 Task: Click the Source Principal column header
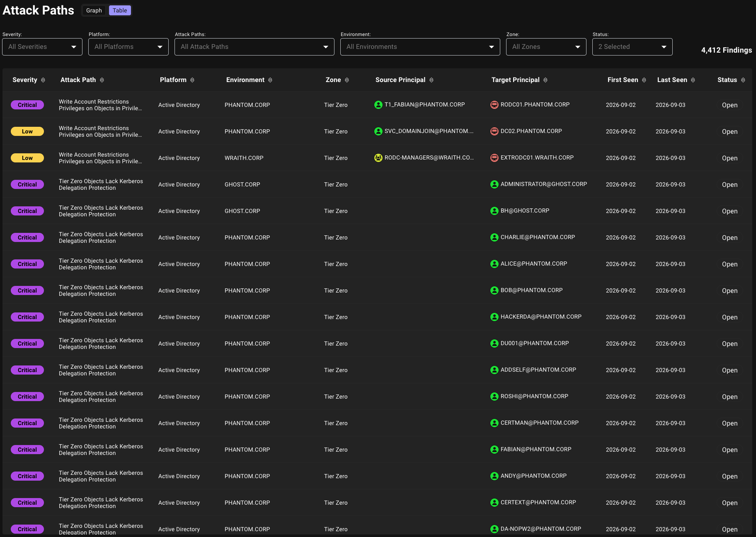coord(400,80)
